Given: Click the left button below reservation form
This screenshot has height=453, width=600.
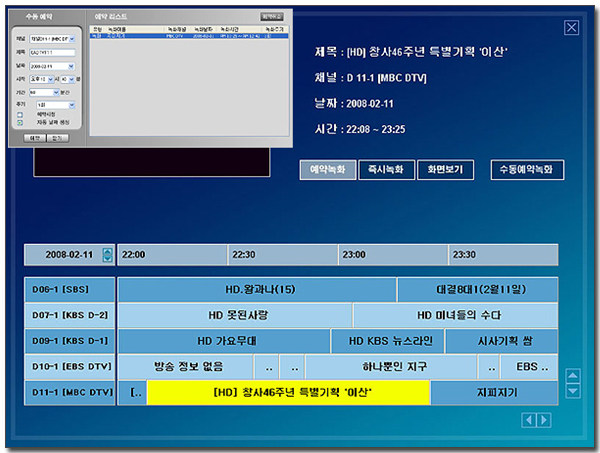Looking at the screenshot, I should click(x=35, y=138).
